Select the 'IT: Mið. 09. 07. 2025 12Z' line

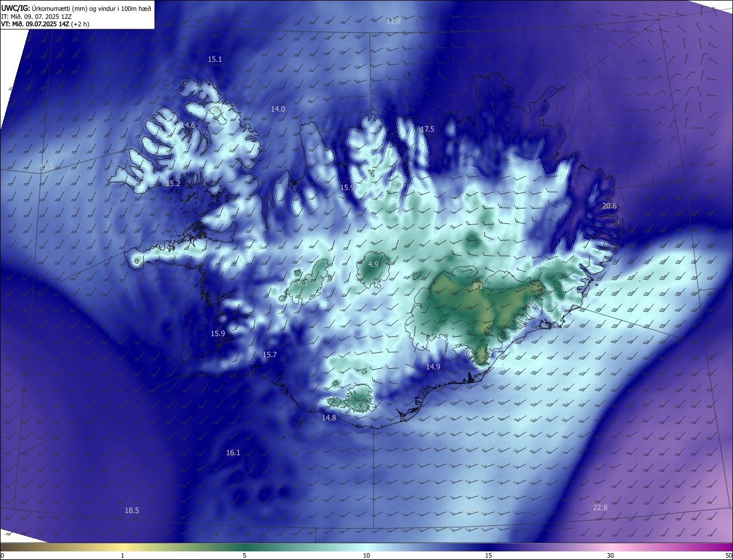(x=36, y=16)
